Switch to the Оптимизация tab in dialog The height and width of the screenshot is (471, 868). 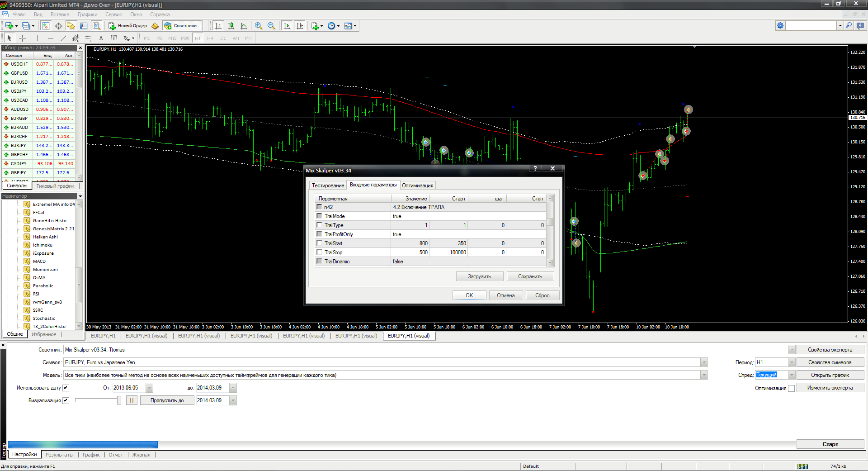(x=417, y=186)
